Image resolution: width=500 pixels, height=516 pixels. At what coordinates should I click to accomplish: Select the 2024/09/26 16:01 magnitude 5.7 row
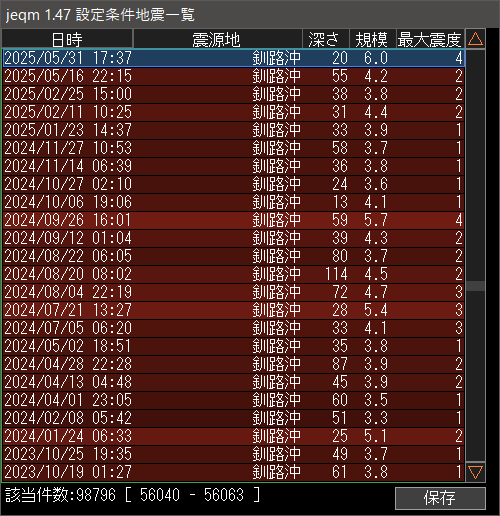tap(233, 220)
